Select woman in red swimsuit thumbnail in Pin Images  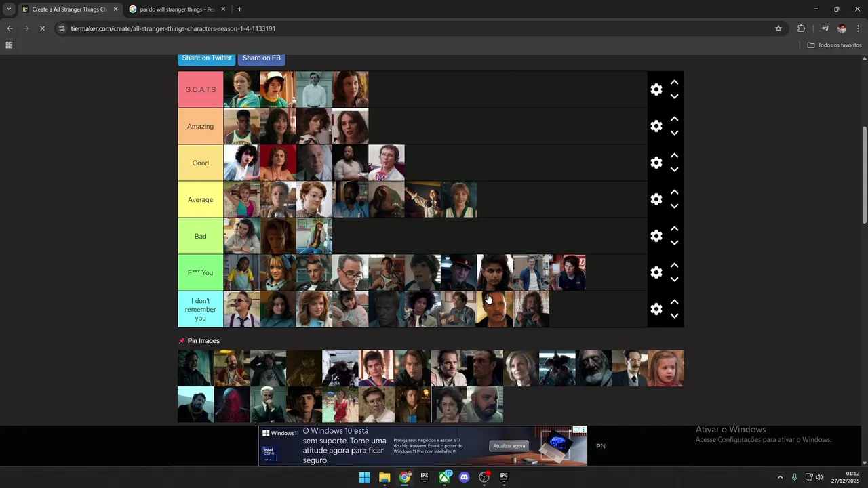(340, 405)
